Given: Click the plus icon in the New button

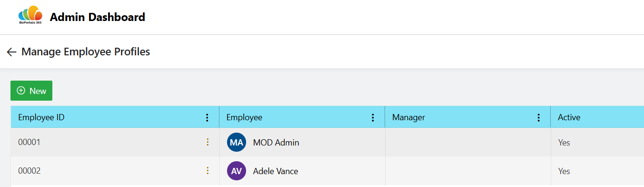Looking at the screenshot, I should (21, 91).
